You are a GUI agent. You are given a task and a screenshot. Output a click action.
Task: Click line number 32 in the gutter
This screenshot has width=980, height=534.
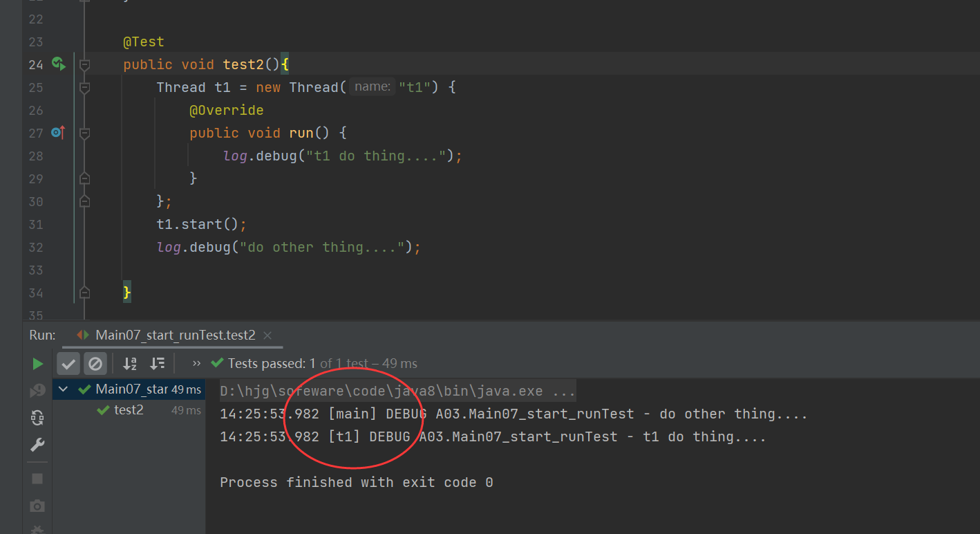36,248
